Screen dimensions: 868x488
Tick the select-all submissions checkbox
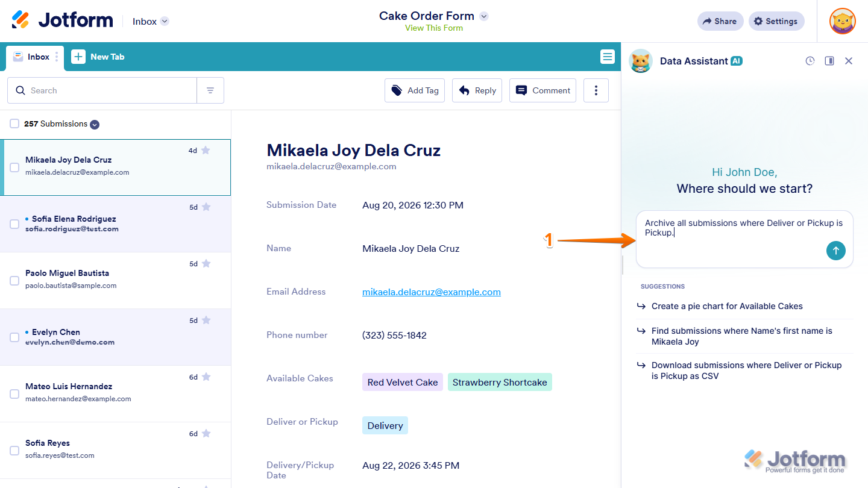(14, 124)
